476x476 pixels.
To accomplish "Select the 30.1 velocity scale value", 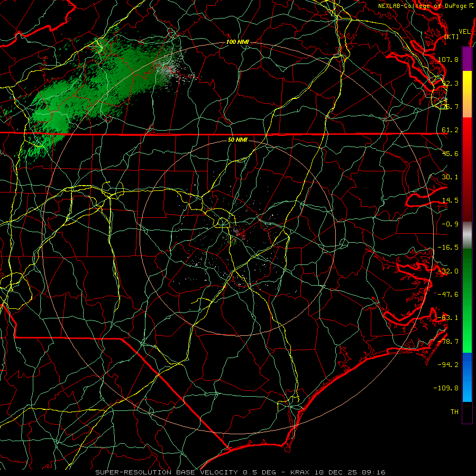I will click(x=450, y=177).
